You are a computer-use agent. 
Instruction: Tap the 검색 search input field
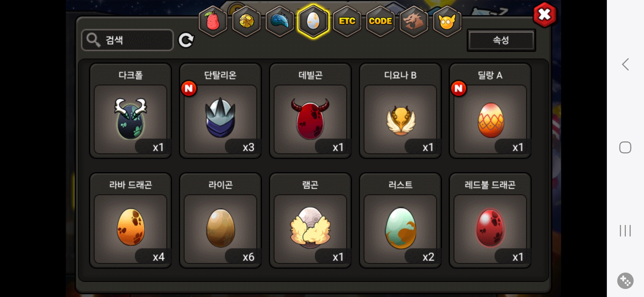(x=127, y=40)
